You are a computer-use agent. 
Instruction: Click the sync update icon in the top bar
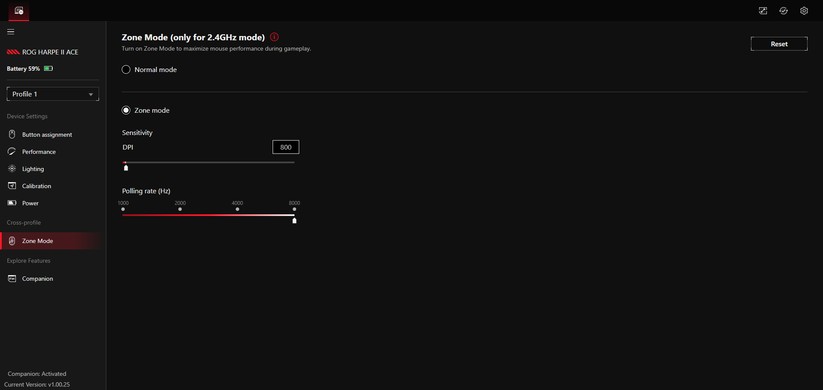point(783,10)
